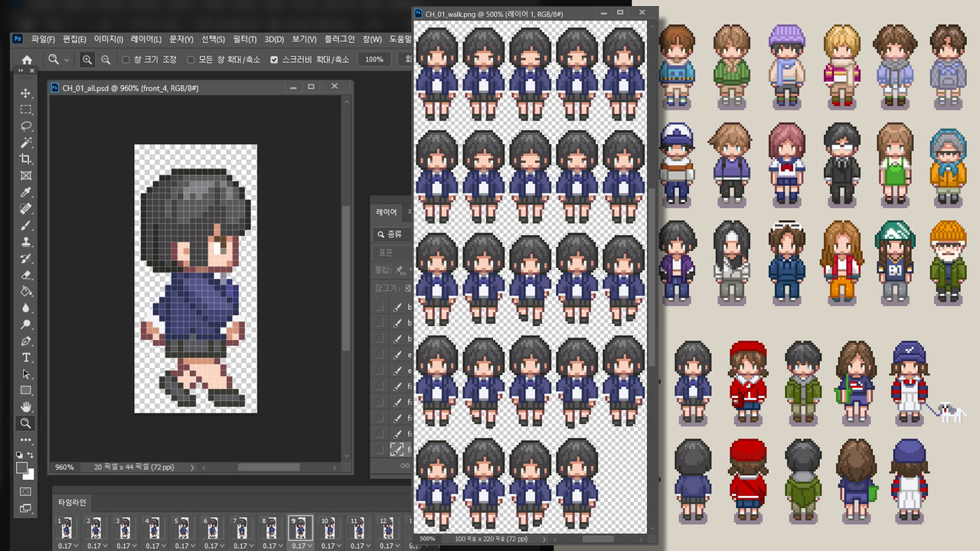
Task: Open the 종류 layer filter dropdown
Action: pos(392,234)
